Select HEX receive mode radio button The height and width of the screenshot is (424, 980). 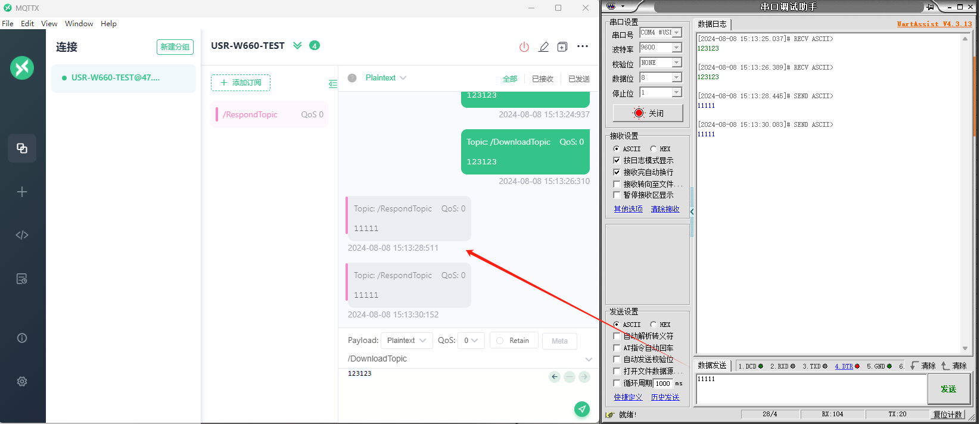tap(654, 149)
